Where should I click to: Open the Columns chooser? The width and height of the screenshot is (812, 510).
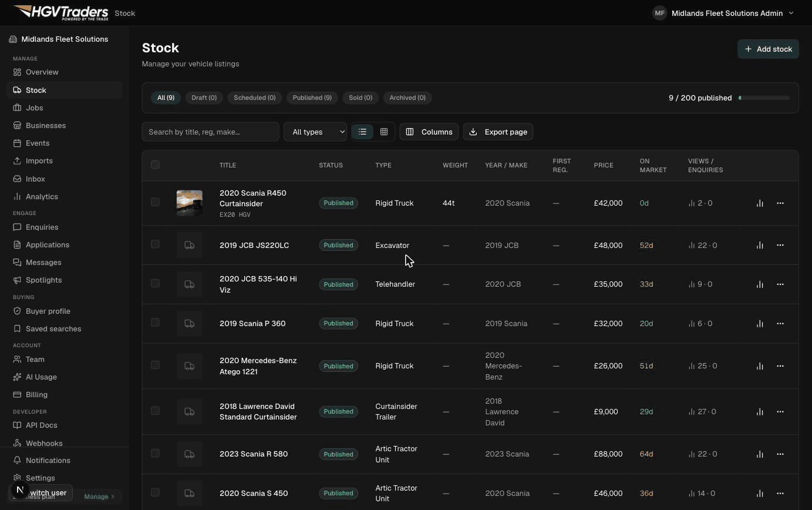coord(429,132)
